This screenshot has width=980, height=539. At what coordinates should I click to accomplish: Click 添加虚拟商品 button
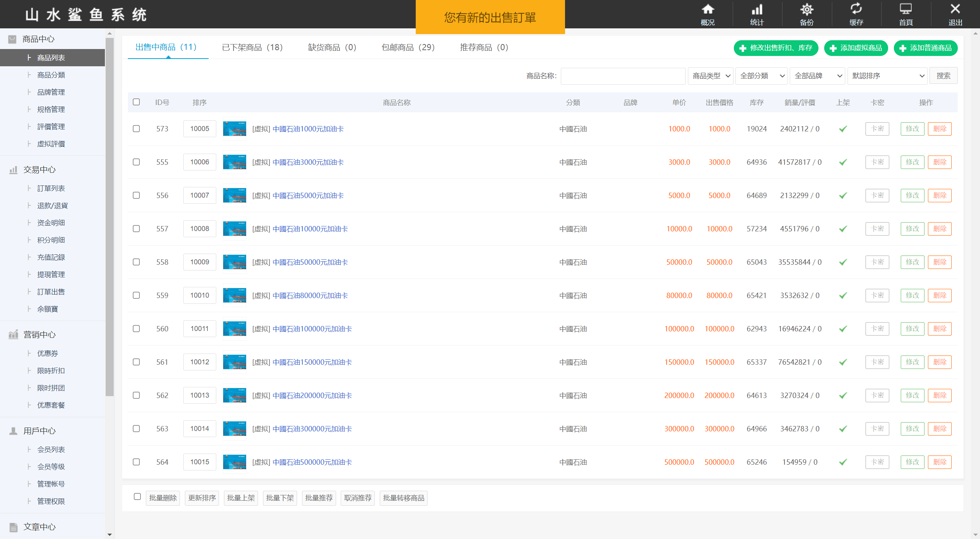coord(856,48)
